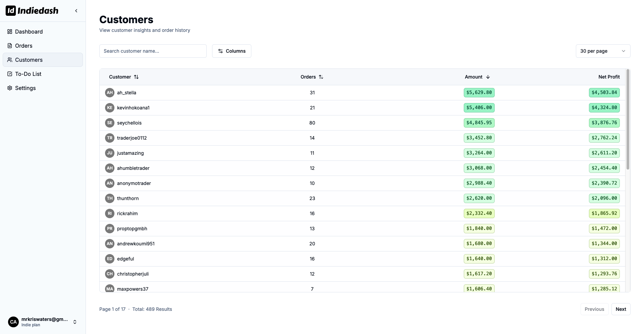644x334 pixels.
Task: Click anonymotrader's AN avatar
Action: coord(110,183)
